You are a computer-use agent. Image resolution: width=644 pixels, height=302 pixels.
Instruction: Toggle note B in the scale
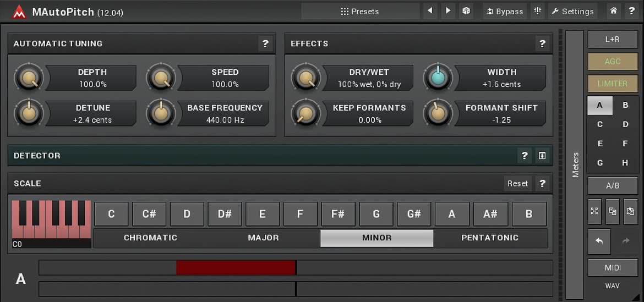tap(529, 214)
